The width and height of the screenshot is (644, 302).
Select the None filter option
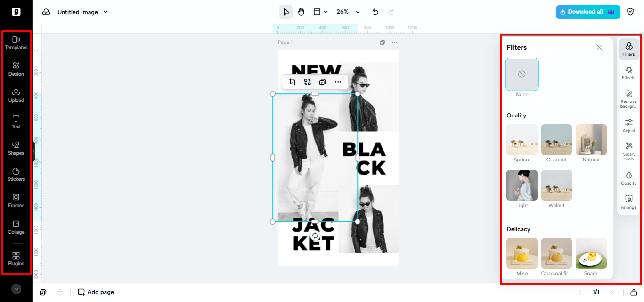point(522,74)
